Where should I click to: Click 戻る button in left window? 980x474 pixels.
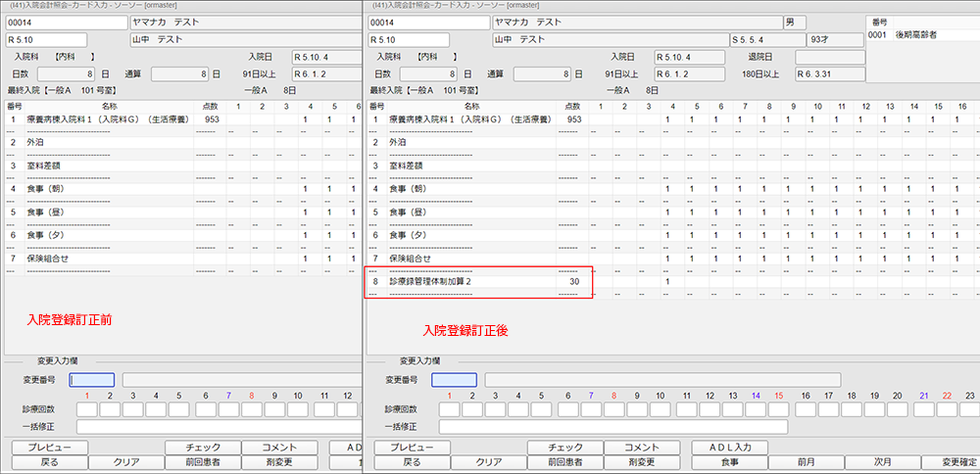[48, 461]
